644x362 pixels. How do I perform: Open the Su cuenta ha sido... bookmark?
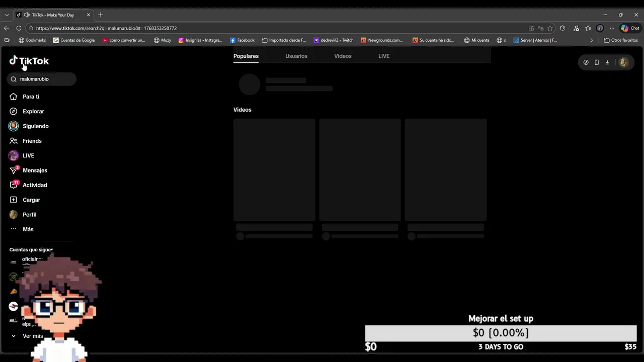[433, 40]
